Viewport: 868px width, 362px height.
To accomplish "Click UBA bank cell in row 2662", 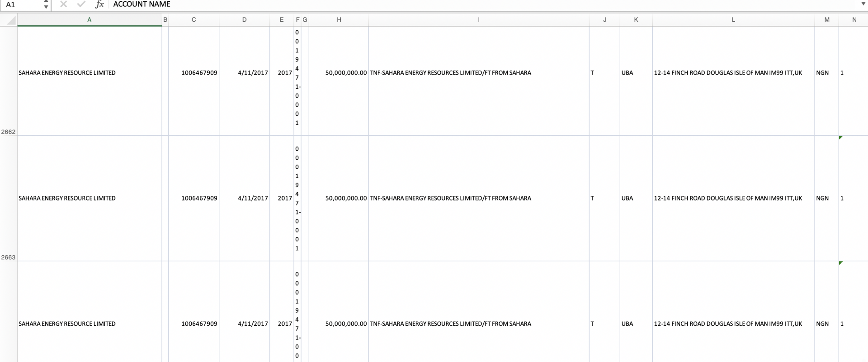I will coord(627,73).
